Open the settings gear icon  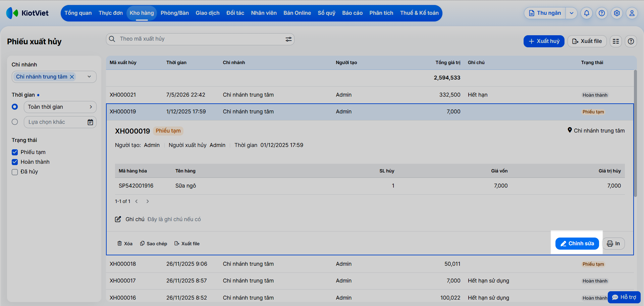pos(617,13)
